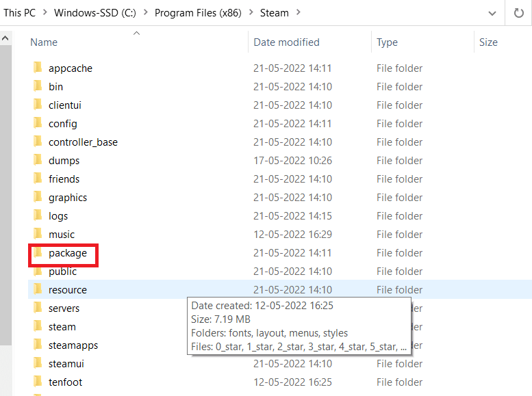Expand the chevron after This PC
The image size is (532, 396).
[45, 12]
